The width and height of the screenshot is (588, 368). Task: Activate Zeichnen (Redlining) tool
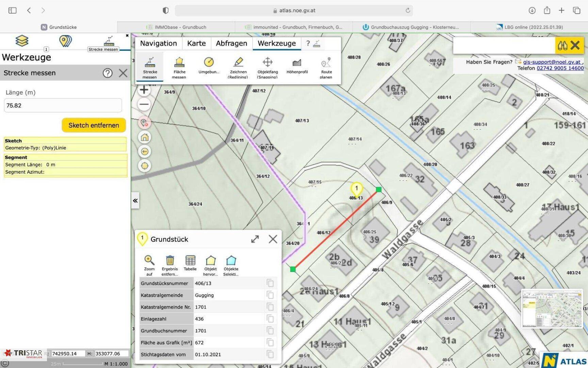[238, 67]
